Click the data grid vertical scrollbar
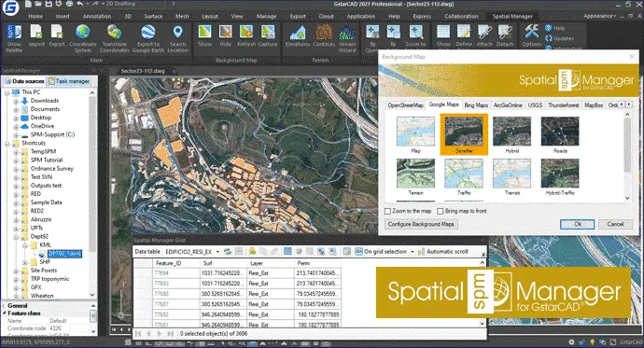 point(483,293)
